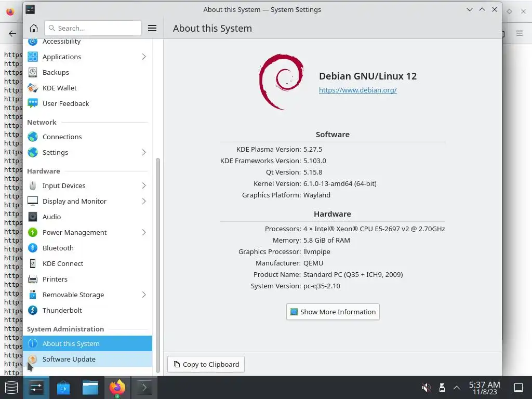532x399 pixels.
Task: Select the Bluetooth icon
Action: [x=33, y=248]
